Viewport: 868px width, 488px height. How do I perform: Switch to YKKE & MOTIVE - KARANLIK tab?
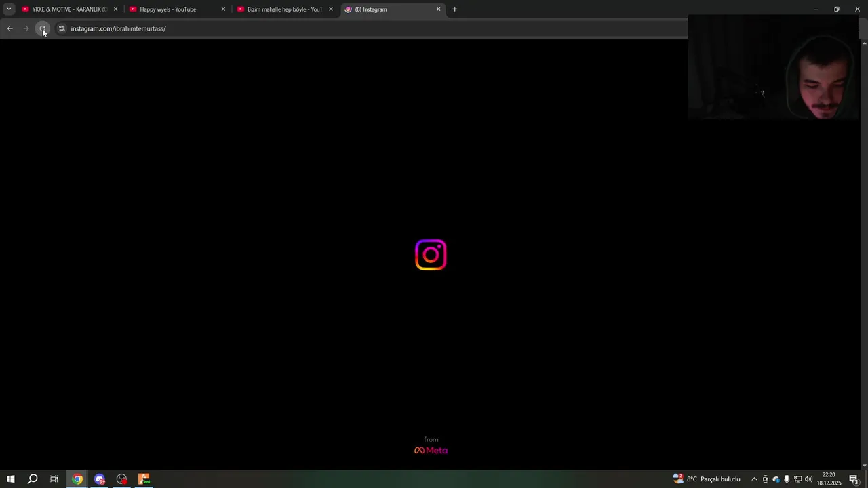pyautogui.click(x=70, y=9)
